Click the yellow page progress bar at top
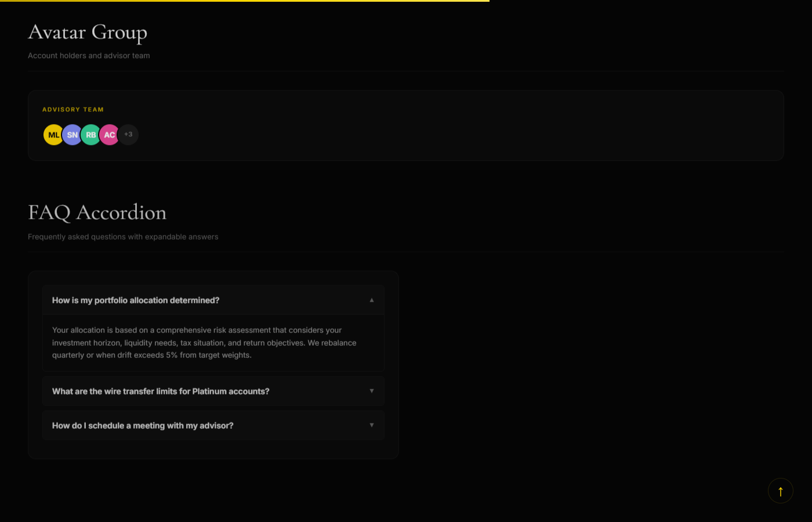 point(244,1)
